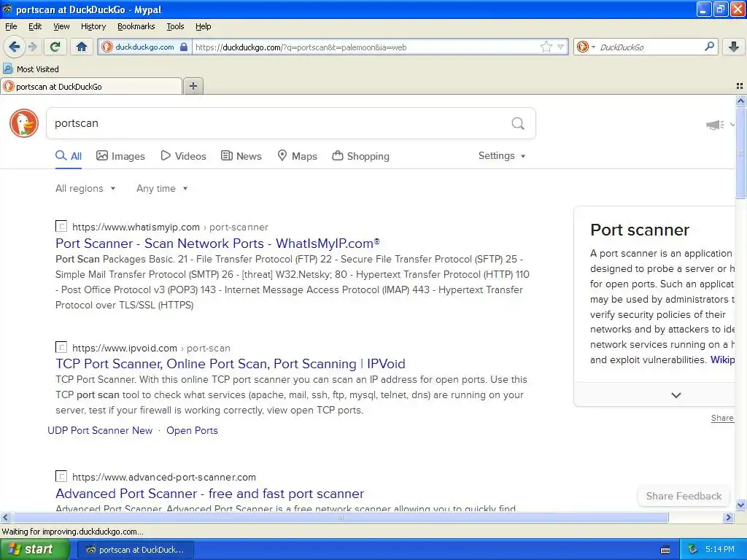Viewport: 747px width, 560px height.
Task: Click the keyboard icon on the taskbar
Action: (665, 550)
